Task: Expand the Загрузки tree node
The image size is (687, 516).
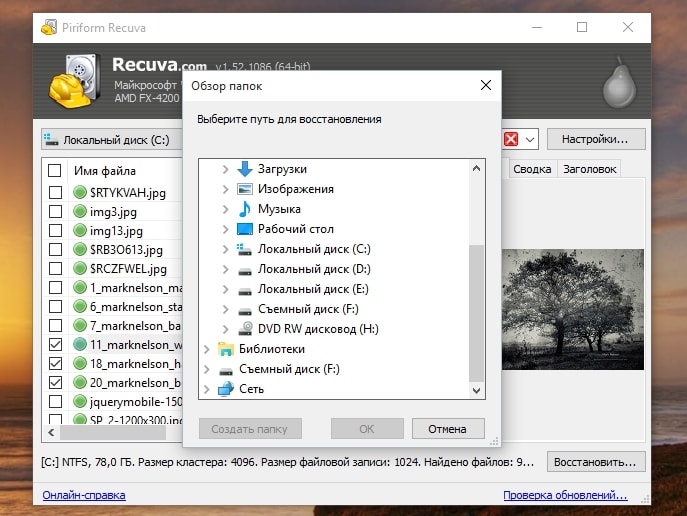Action: click(225, 169)
